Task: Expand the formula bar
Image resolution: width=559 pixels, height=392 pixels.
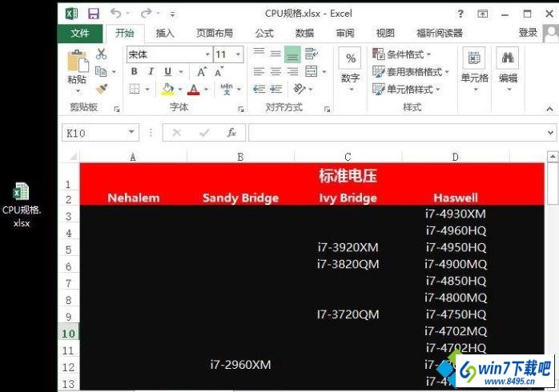Action: point(550,133)
